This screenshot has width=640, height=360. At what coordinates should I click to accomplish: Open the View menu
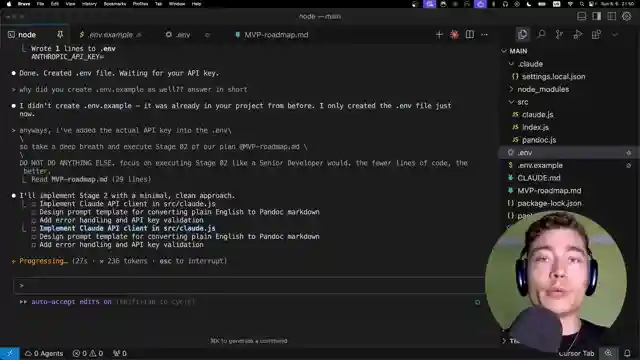[x=70, y=4]
